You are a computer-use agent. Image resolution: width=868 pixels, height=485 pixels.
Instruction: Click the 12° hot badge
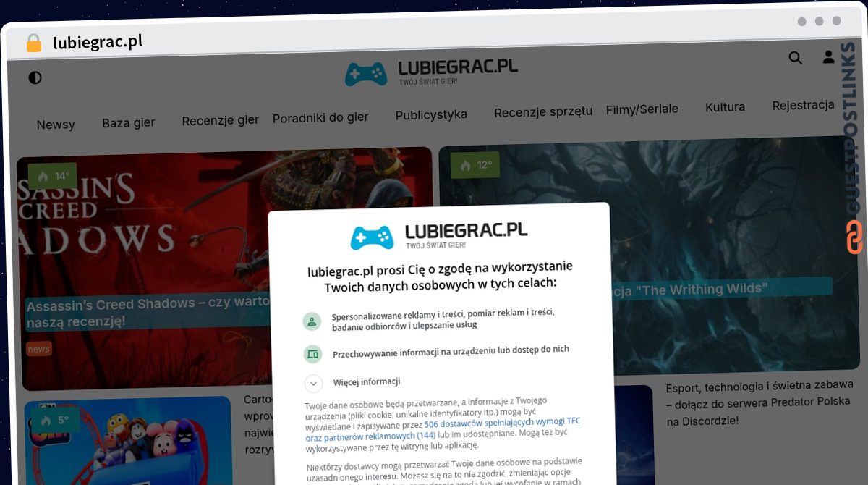475,166
